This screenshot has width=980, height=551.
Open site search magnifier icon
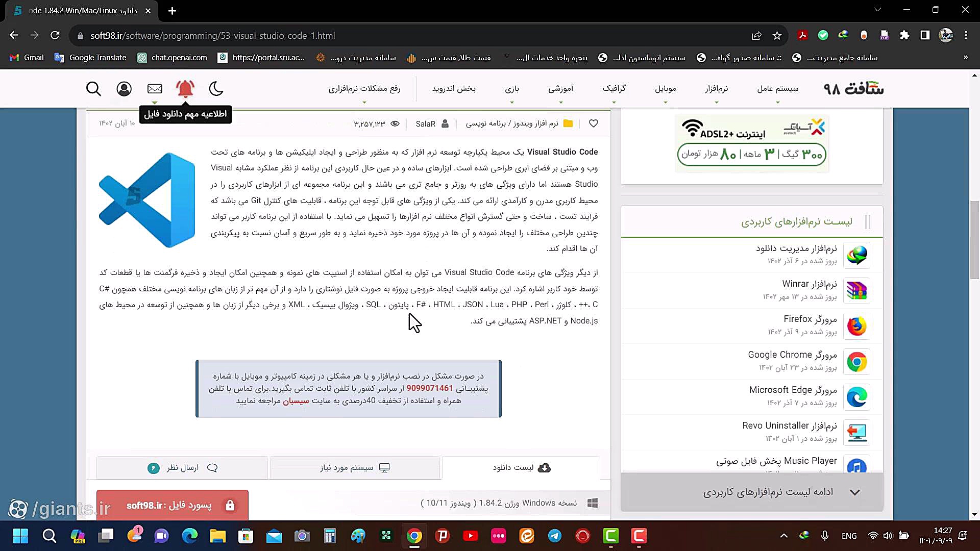(93, 89)
